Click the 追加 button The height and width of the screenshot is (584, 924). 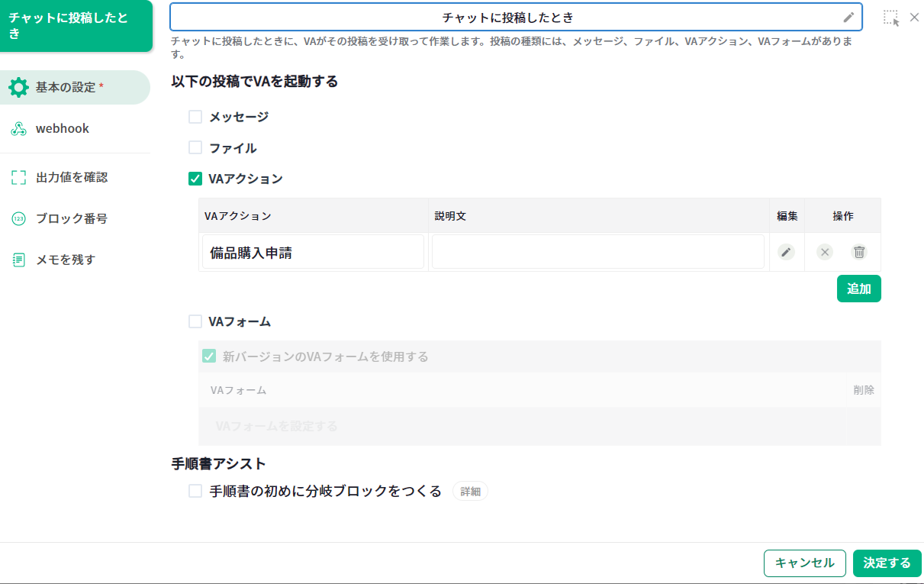click(x=859, y=289)
